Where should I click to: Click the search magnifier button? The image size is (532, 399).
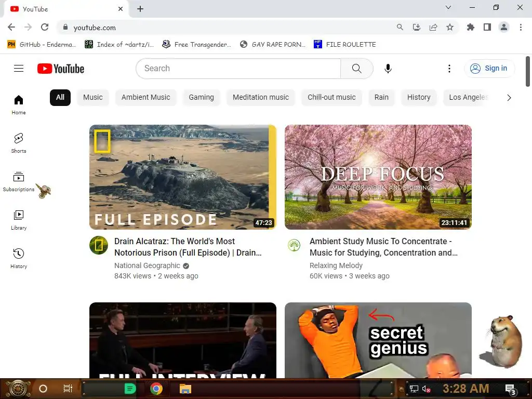[x=356, y=69]
